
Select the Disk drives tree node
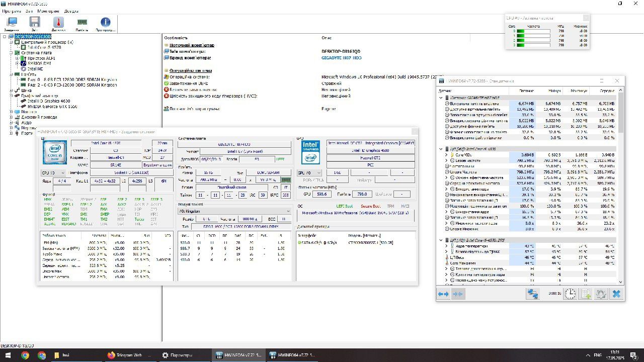(x=39, y=117)
